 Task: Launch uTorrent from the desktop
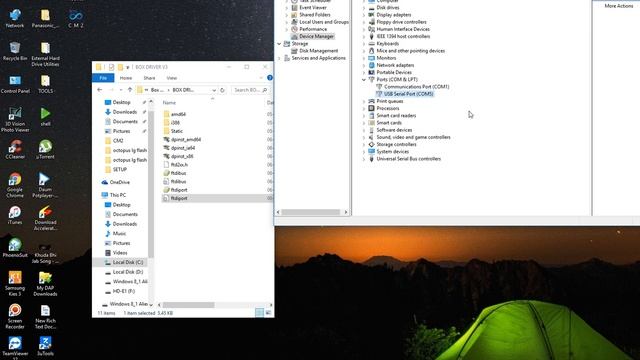click(x=45, y=149)
